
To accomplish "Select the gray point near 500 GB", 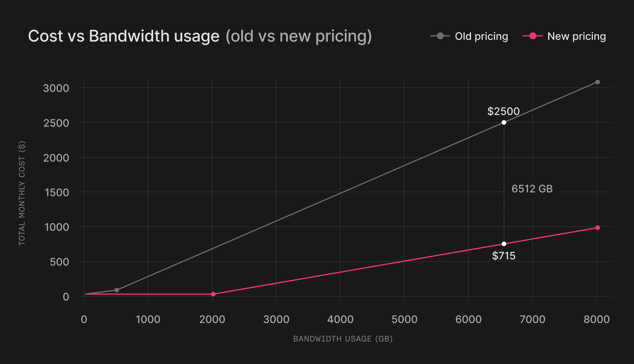I will tap(116, 290).
